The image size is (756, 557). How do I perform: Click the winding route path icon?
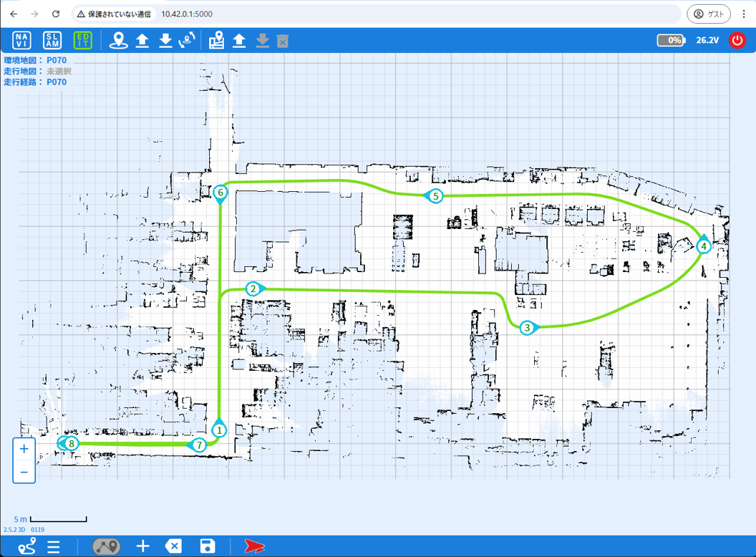(27, 546)
